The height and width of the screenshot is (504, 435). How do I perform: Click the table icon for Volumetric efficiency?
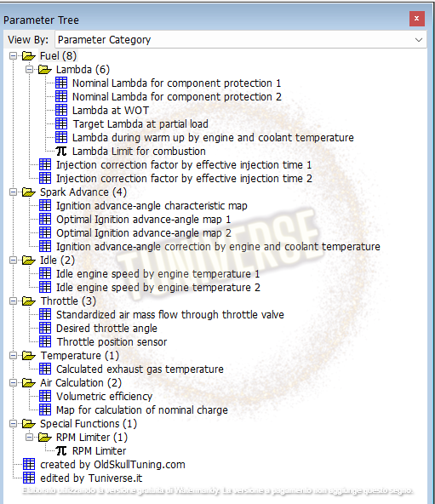[x=45, y=397]
